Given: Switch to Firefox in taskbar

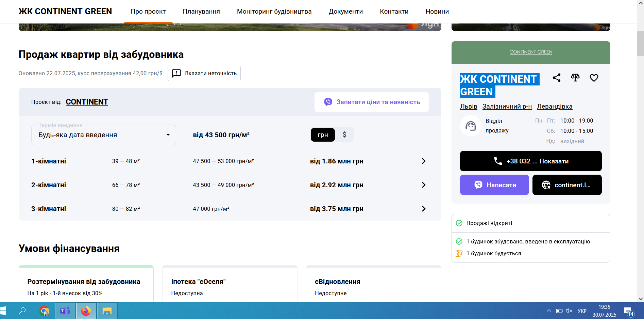Looking at the screenshot, I should [x=86, y=310].
